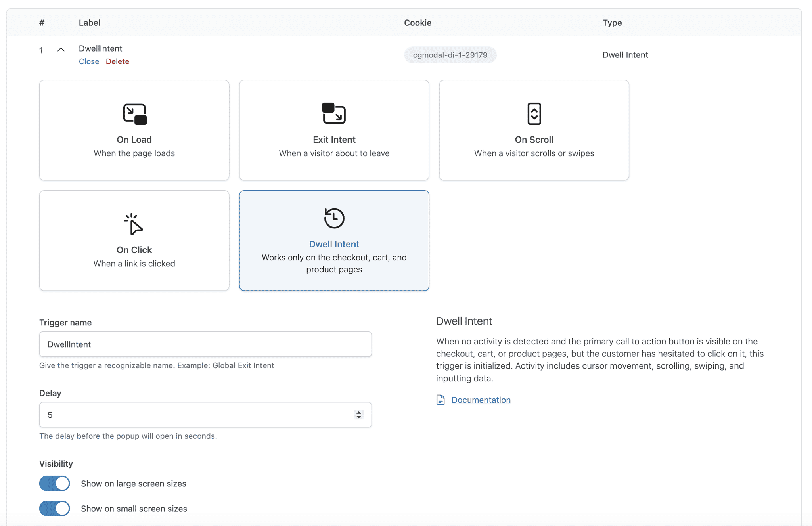The height and width of the screenshot is (526, 812).
Task: Select the On Click card title
Action: 134,250
